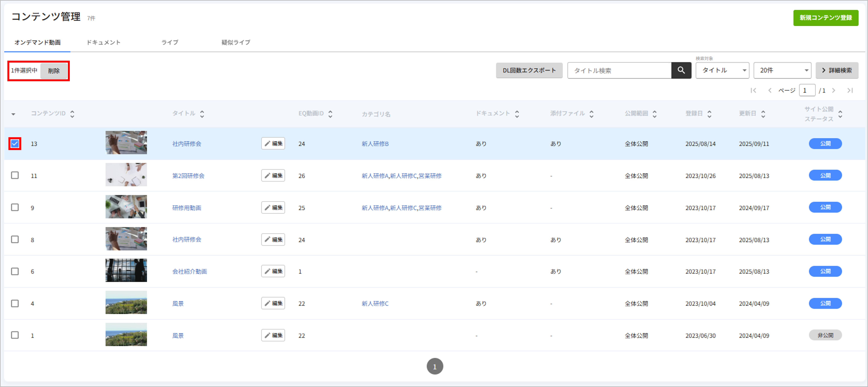
Task: Select the checkbox for content ID 1
Action: (15, 335)
